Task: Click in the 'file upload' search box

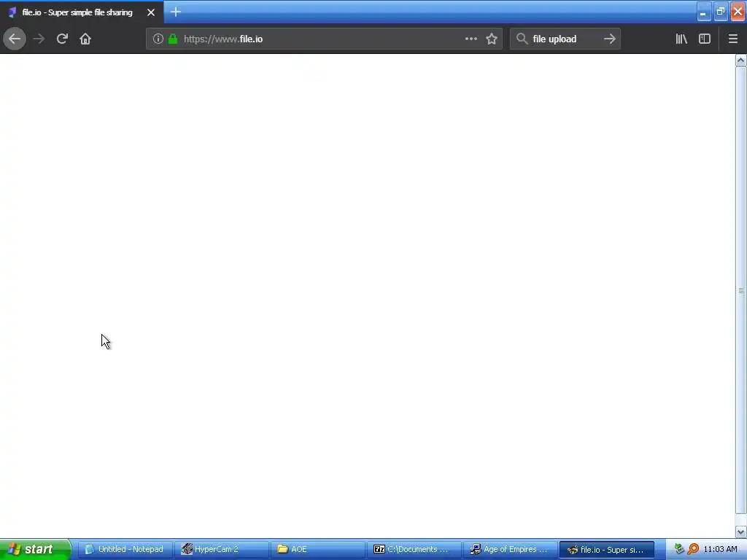Action: pyautogui.click(x=565, y=39)
